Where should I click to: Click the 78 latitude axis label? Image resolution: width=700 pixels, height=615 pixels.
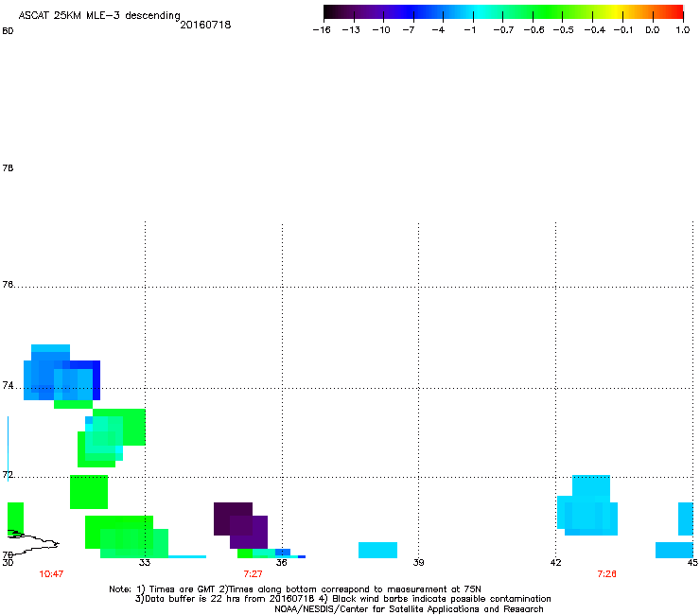pos(8,167)
